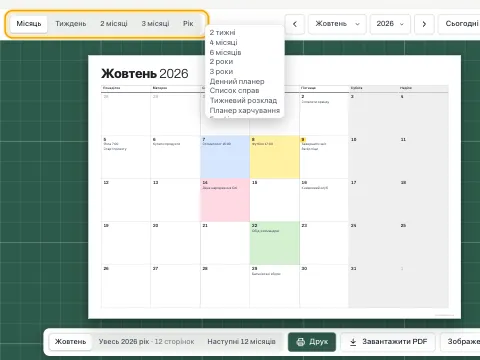Open the Жовтень month dropdown
480x360 pixels.
[337, 24]
